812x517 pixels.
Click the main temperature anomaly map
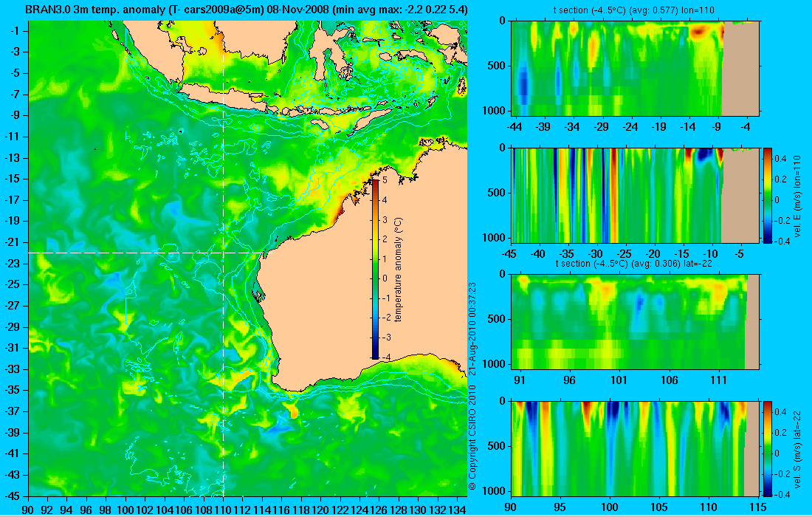pos(247,258)
